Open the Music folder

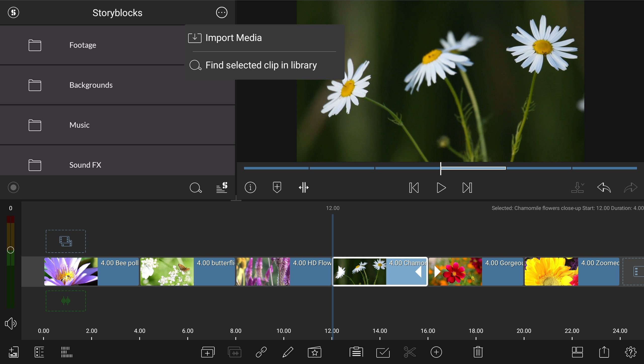point(79,125)
